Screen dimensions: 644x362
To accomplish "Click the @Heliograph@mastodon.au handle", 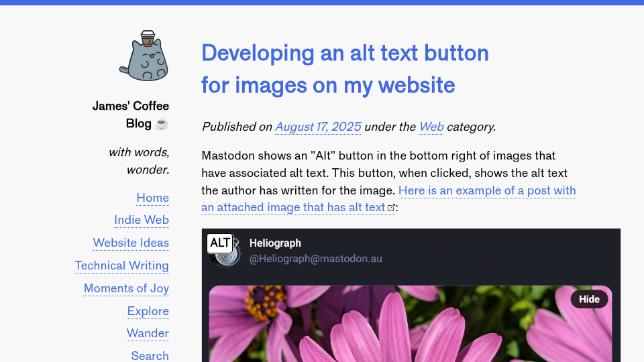I will (x=315, y=259).
